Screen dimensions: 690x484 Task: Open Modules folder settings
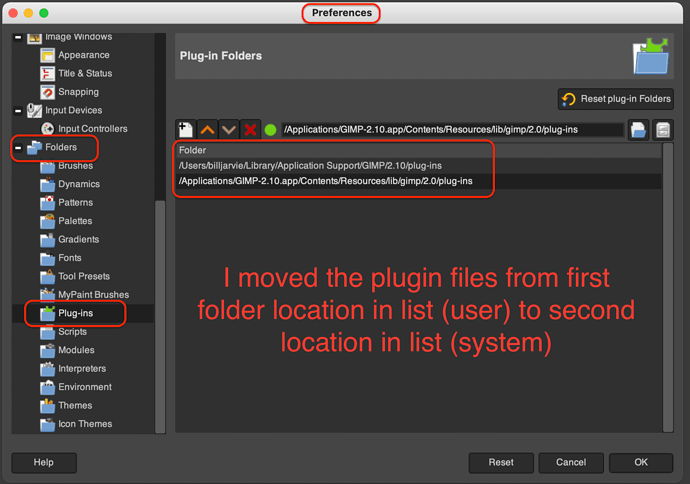pos(76,351)
